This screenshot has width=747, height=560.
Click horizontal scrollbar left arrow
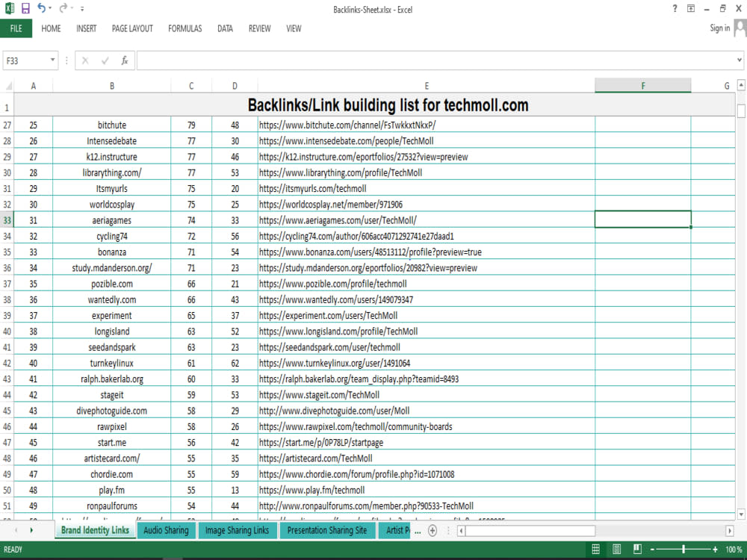461,530
